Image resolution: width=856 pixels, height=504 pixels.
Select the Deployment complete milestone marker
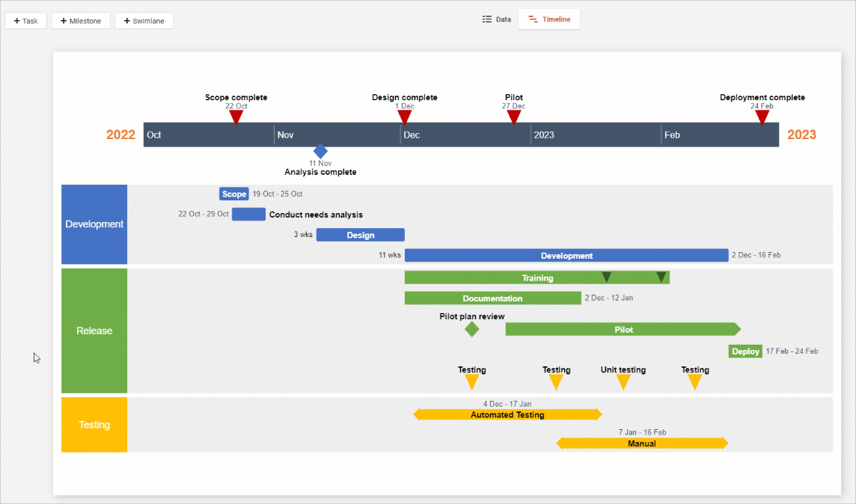coord(762,115)
